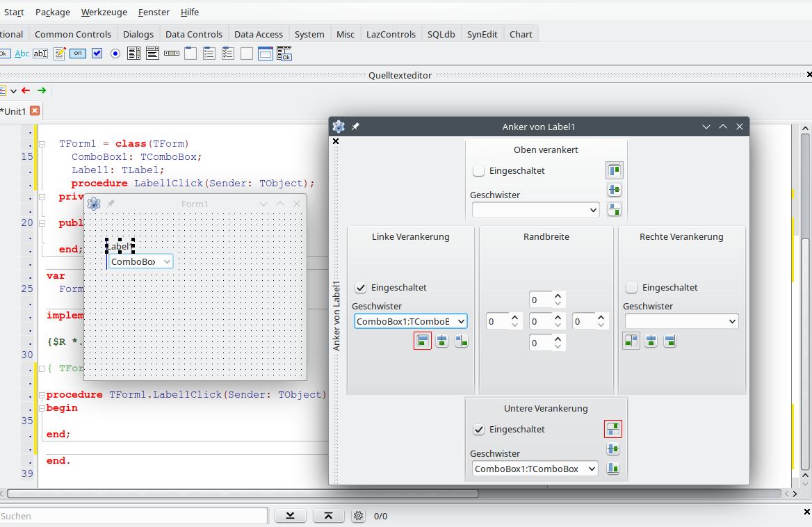Anchor right side to sibling's right
The width and height of the screenshot is (812, 527).
[670, 341]
